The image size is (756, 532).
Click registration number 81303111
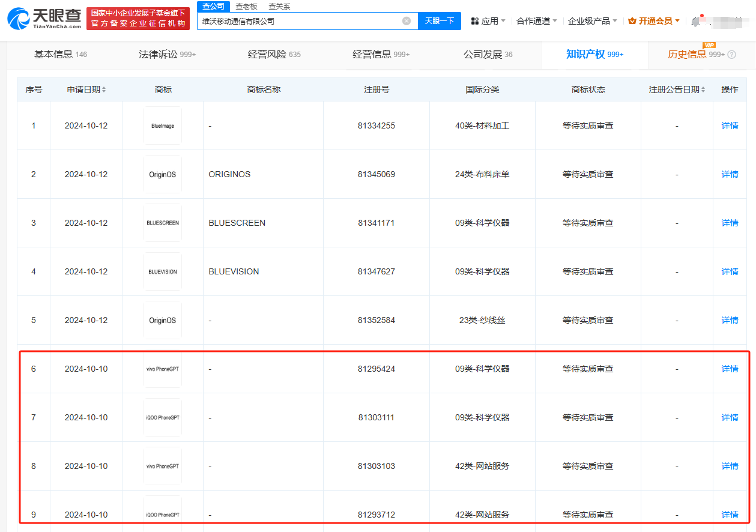376,417
